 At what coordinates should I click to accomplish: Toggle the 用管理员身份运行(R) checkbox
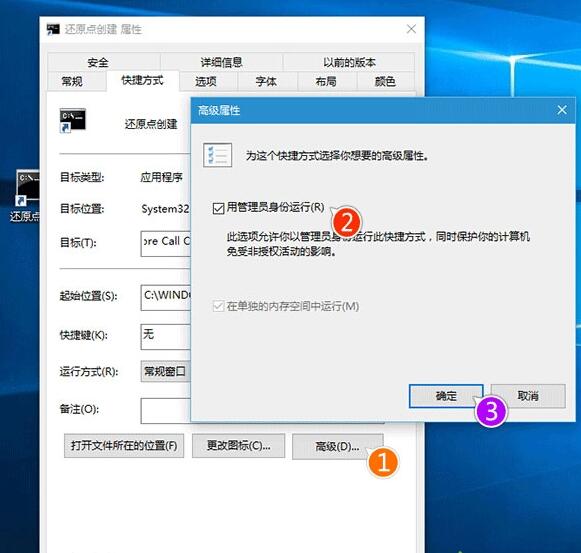point(218,208)
